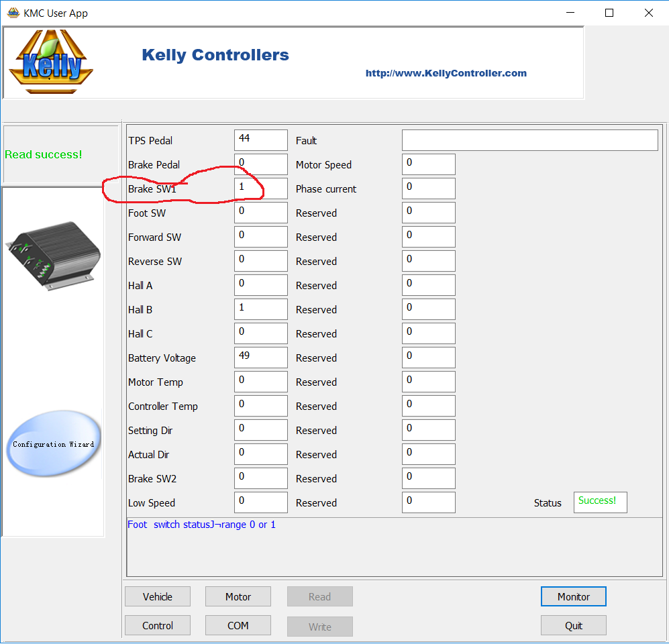Click the Motor Temp value field
Image resolution: width=669 pixels, height=644 pixels.
click(x=260, y=382)
